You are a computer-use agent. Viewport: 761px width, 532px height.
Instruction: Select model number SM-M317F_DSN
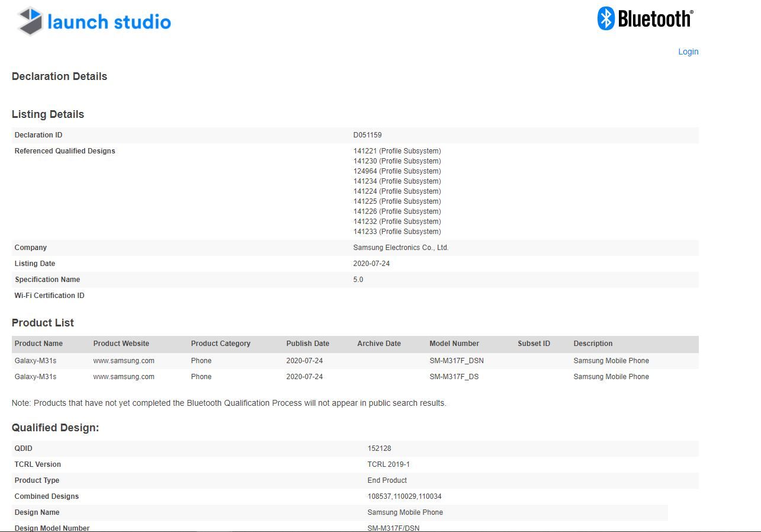coord(457,361)
